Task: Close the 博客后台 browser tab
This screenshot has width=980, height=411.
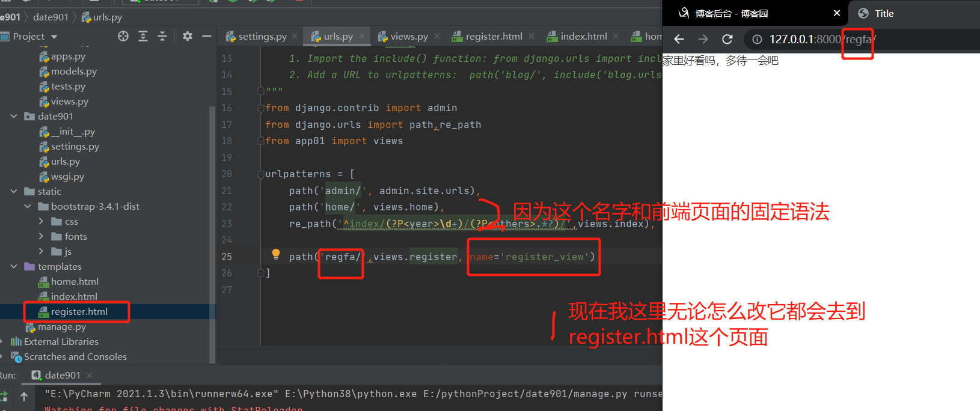Action: click(x=837, y=13)
